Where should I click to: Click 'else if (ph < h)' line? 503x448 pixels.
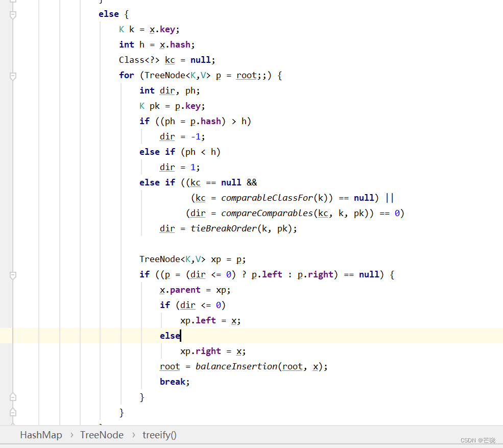click(x=180, y=152)
